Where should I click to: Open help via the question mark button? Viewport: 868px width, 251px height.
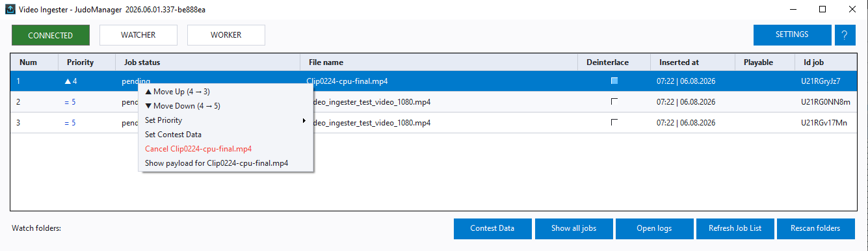click(845, 35)
